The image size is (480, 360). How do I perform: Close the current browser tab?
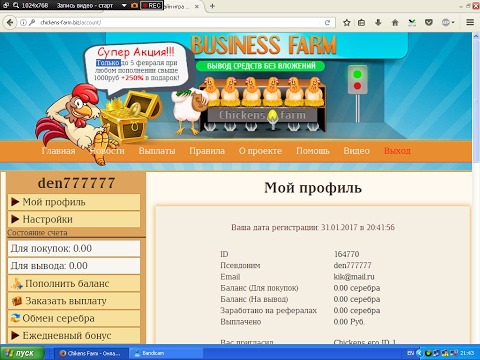pyautogui.click(x=197, y=6)
